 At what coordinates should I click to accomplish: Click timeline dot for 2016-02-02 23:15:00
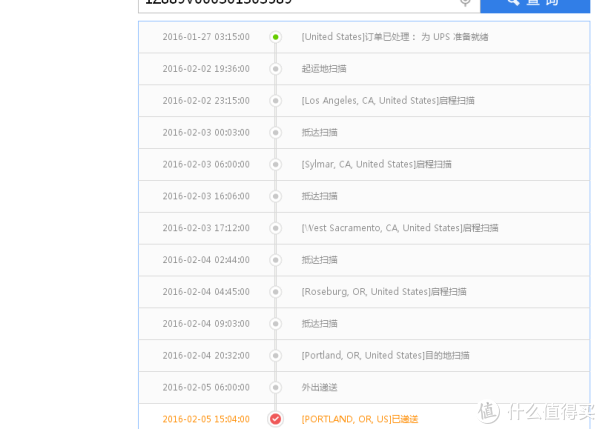click(x=276, y=101)
